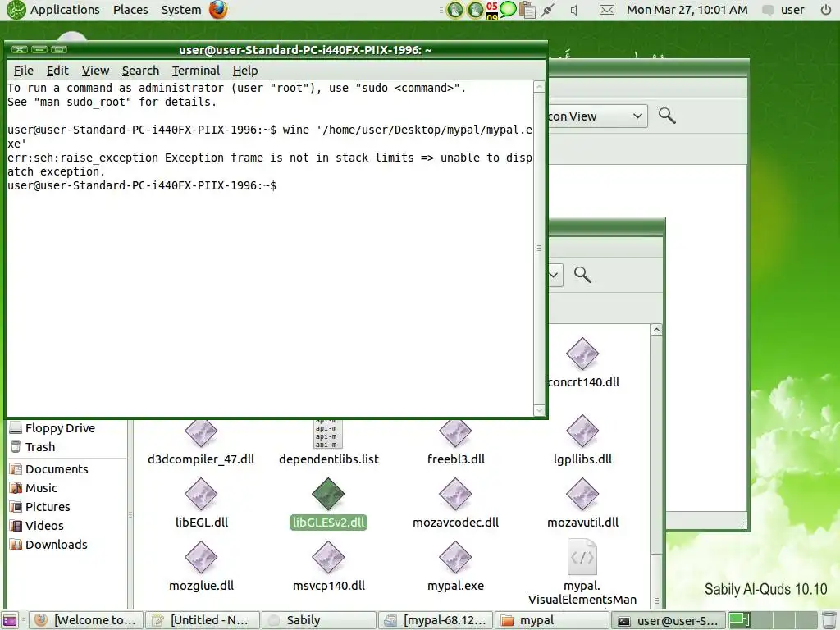Click the search magnifier in the mypal file manager
The width and height of the screenshot is (840, 630).
(583, 275)
